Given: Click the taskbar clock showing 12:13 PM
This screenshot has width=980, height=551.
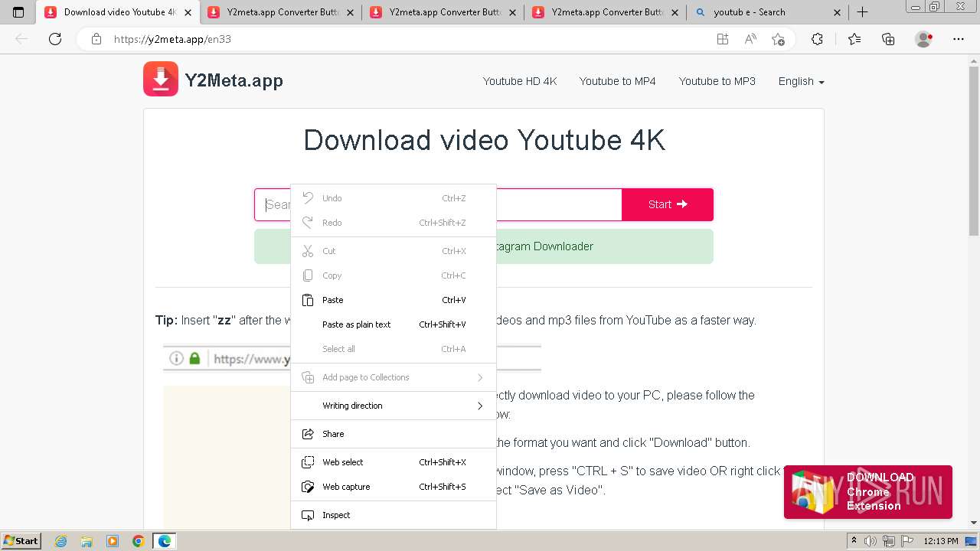Looking at the screenshot, I should click(941, 541).
